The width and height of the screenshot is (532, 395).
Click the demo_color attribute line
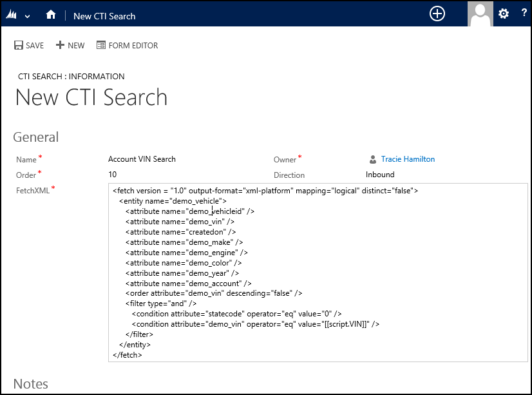tap(184, 263)
